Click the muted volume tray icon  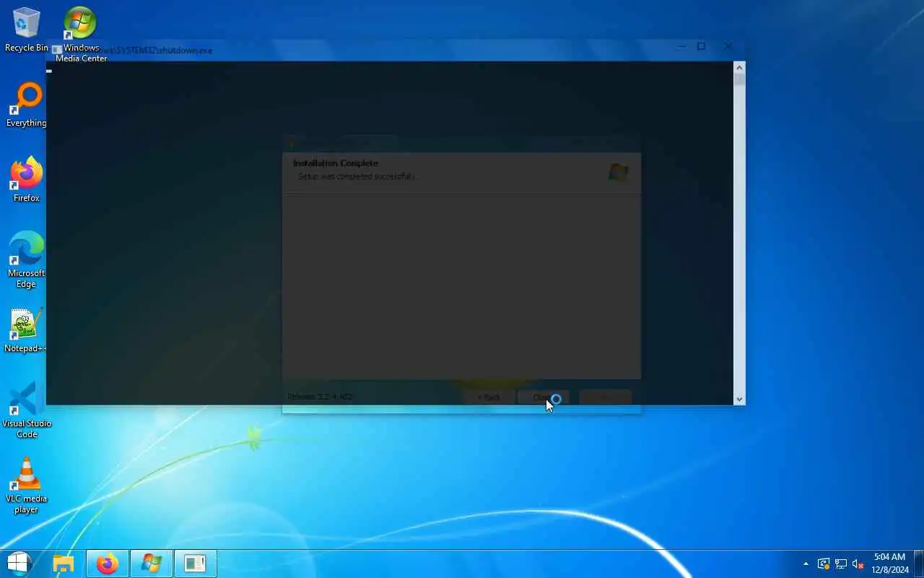point(858,564)
